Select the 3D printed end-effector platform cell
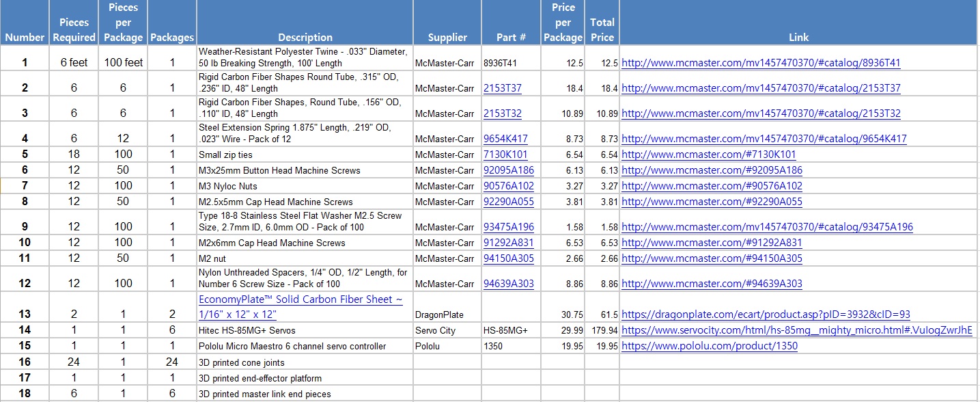Image resolution: width=980 pixels, height=402 pixels. pyautogui.click(x=305, y=377)
